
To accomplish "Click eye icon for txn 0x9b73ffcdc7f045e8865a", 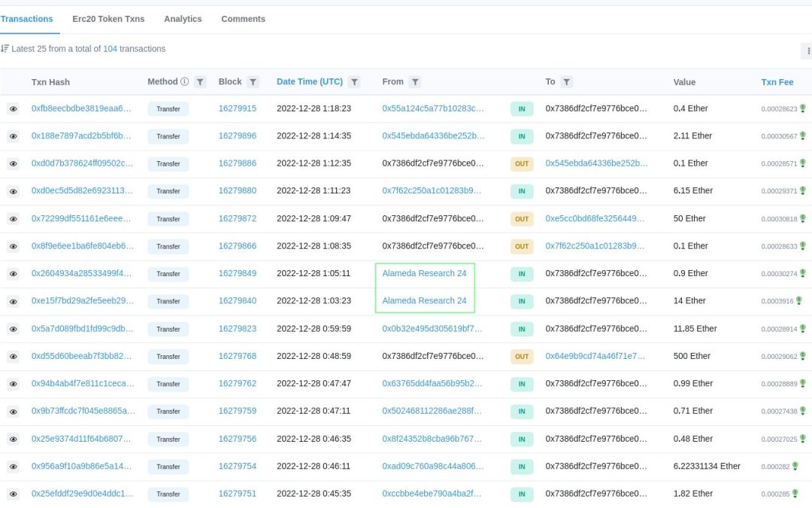I will (x=13, y=412).
